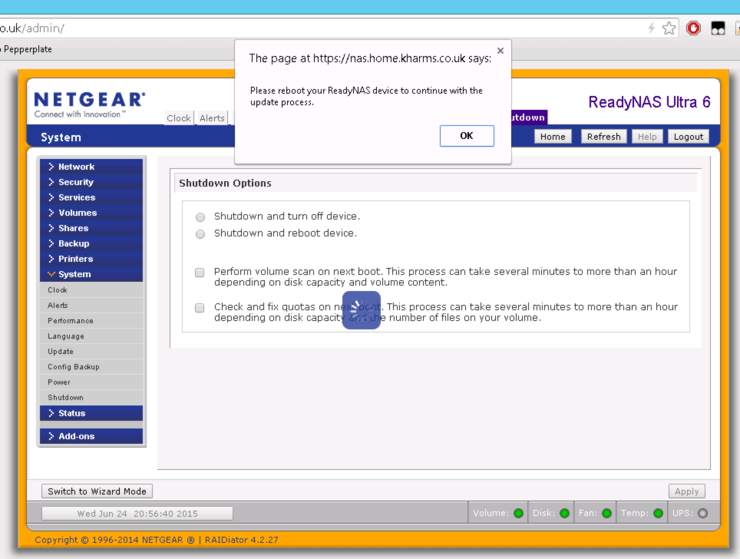This screenshot has height=559, width=740.
Task: Bookmark this page with the star icon
Action: (x=669, y=28)
